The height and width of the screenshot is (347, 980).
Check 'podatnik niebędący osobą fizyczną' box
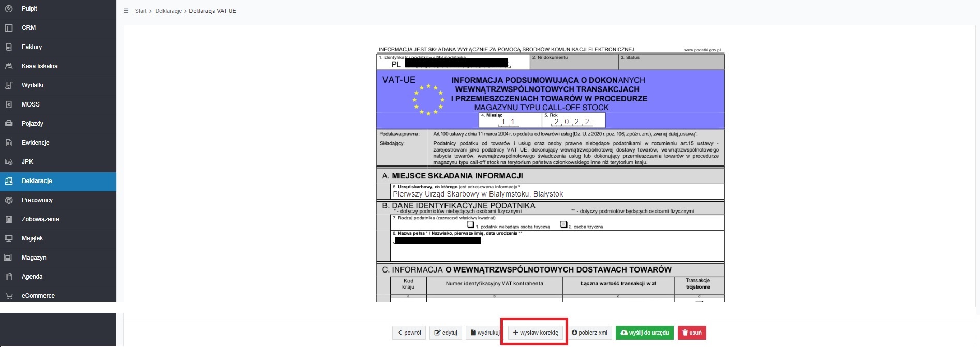(x=470, y=225)
